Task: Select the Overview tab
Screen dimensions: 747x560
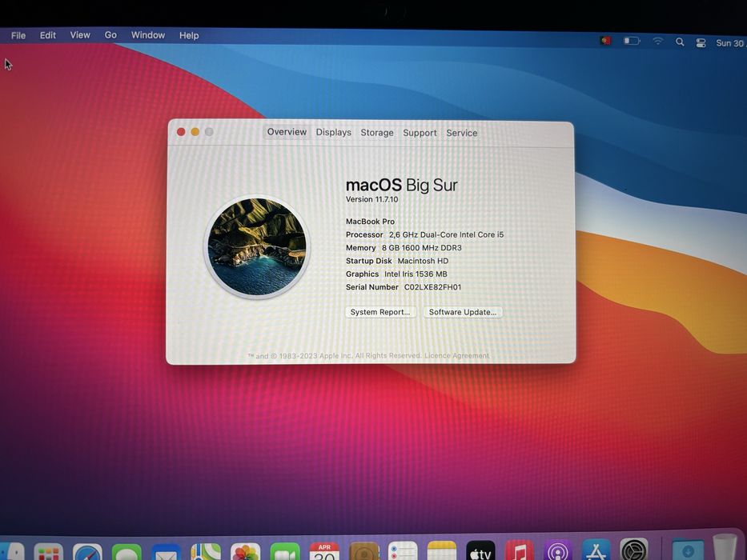Action: [287, 132]
